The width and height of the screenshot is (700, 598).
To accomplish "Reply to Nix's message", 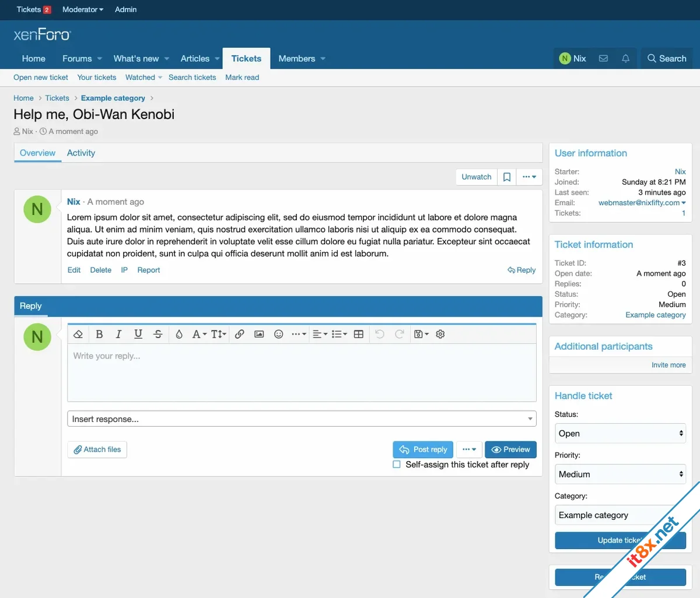I will click(521, 270).
